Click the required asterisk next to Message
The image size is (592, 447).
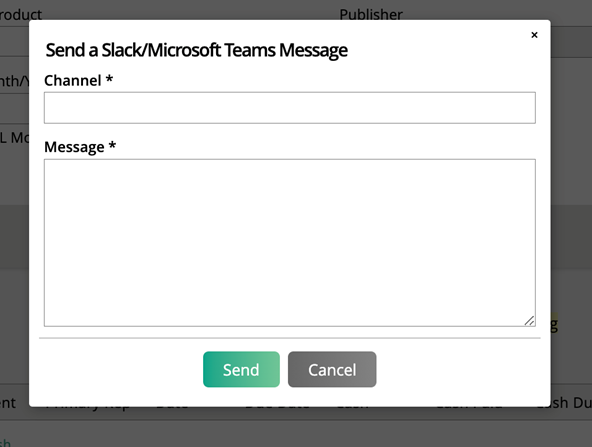[112, 145]
